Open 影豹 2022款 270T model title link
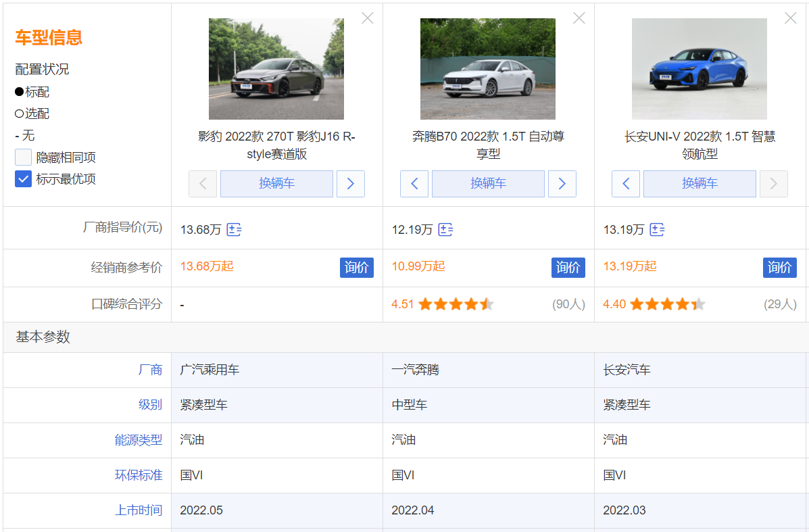 click(x=276, y=145)
